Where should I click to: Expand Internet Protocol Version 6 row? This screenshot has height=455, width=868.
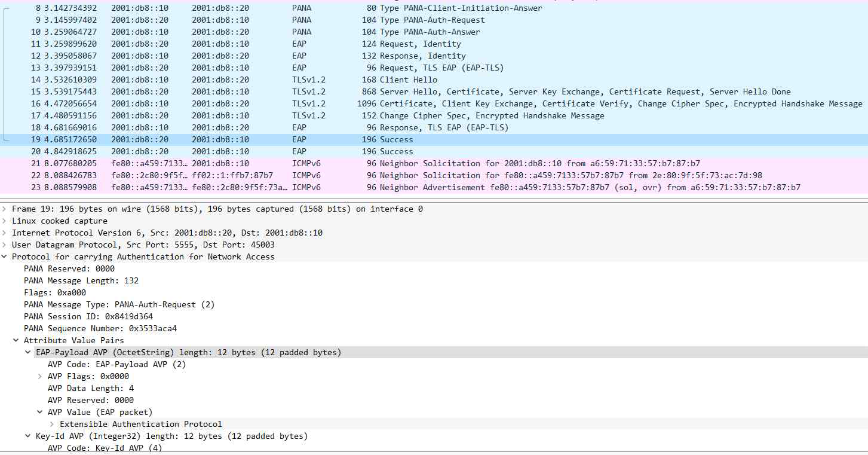tap(5, 233)
